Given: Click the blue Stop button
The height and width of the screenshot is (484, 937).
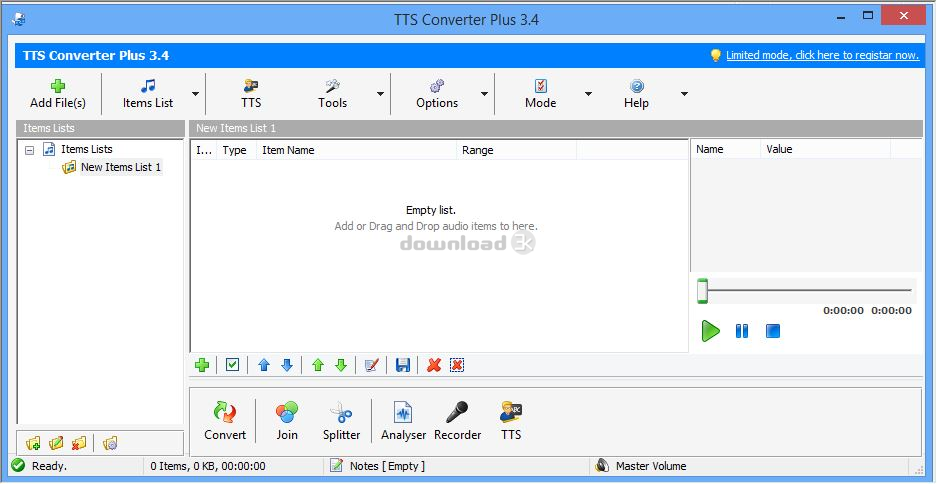Looking at the screenshot, I should [x=773, y=331].
